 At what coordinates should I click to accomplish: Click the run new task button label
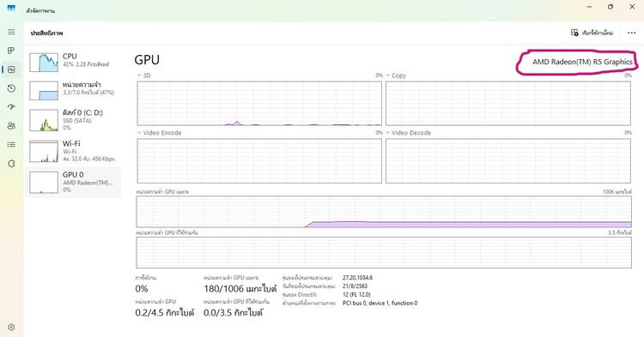pos(598,33)
